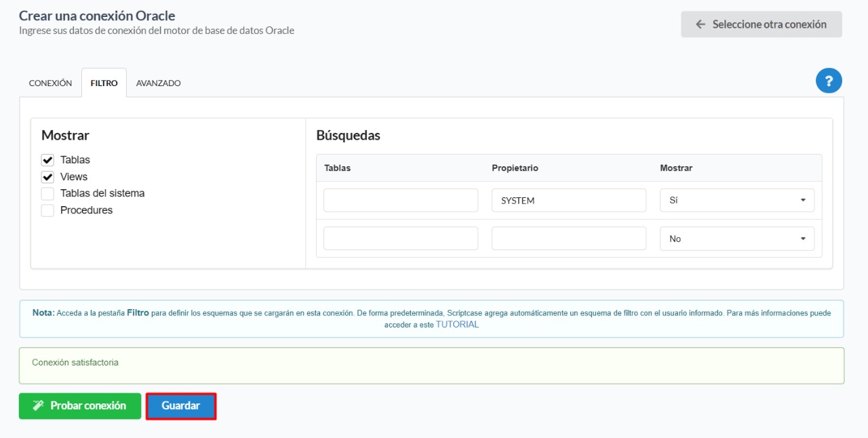Click the Mostrar heading of the checkbox panel
Image resolution: width=868 pixels, height=438 pixels.
tap(65, 136)
